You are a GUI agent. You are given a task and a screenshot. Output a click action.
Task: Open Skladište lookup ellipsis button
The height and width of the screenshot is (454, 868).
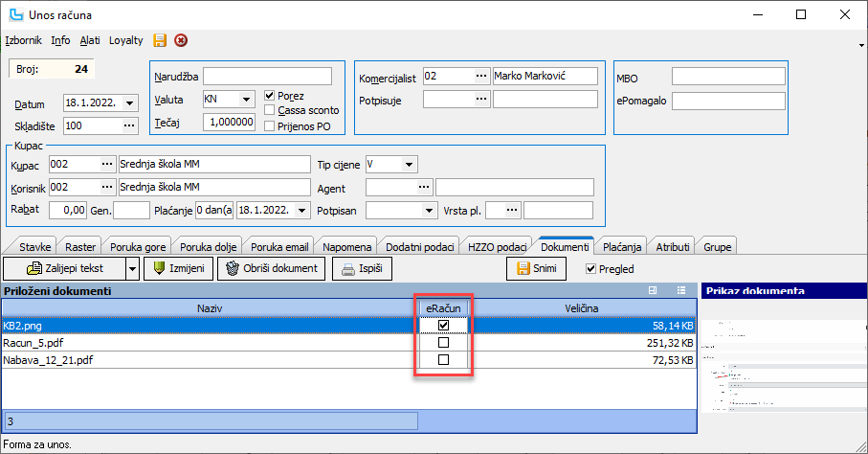pos(129,125)
